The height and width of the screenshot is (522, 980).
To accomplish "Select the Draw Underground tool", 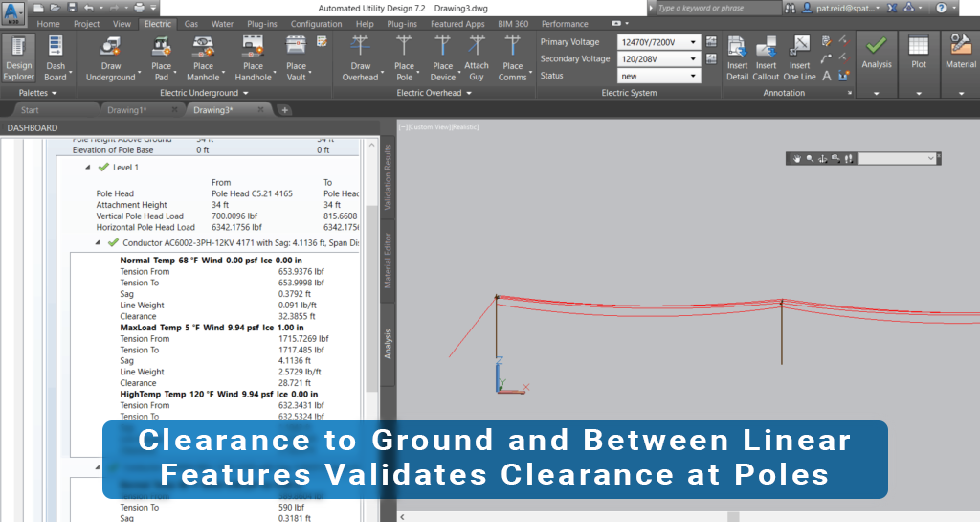I will tap(111, 58).
